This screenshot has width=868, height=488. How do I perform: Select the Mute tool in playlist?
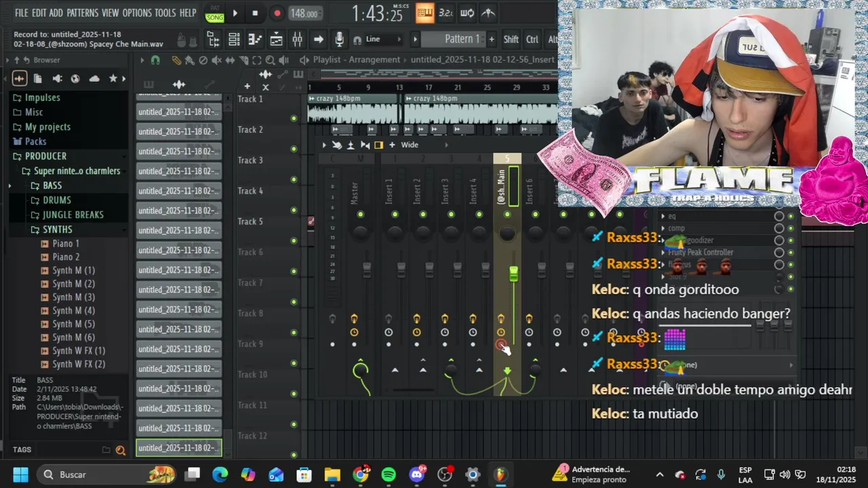[x=216, y=60]
